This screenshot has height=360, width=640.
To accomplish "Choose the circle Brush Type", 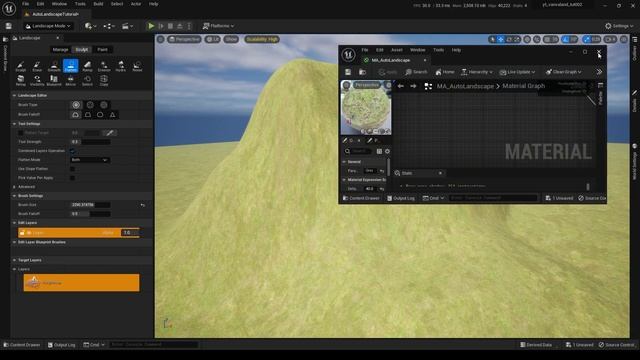I will pos(76,105).
